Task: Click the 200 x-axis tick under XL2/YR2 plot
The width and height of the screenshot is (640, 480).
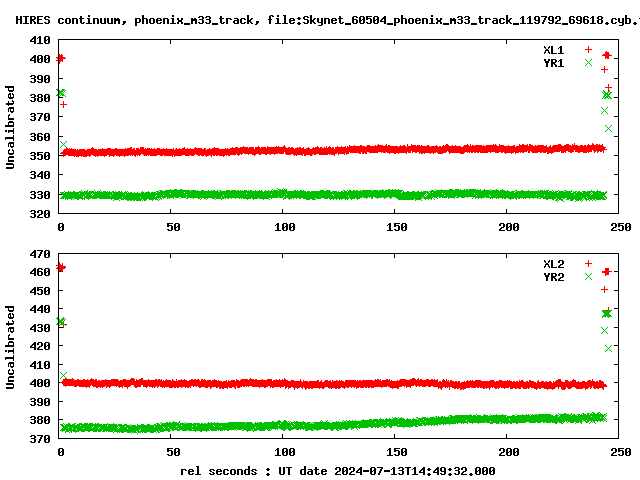Action: (509, 452)
